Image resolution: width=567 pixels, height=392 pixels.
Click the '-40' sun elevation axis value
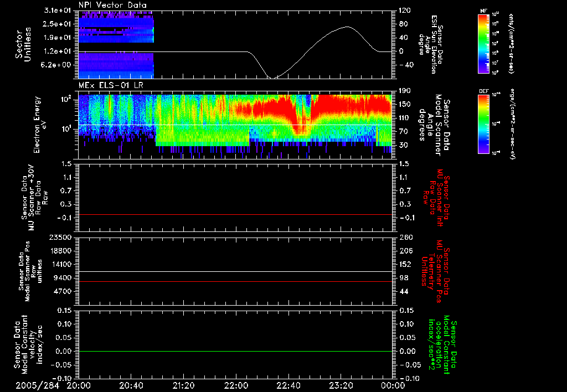point(406,65)
